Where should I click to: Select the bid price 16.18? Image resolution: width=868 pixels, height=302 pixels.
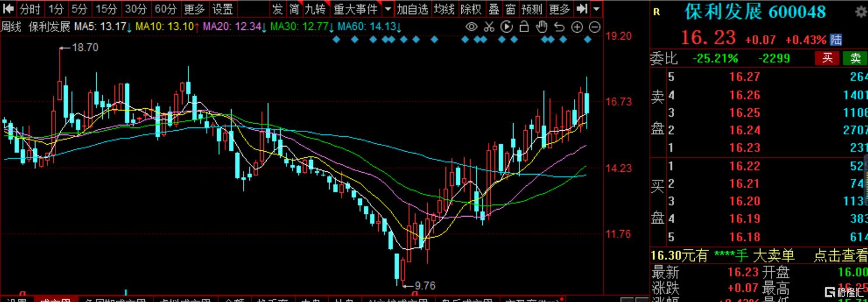(x=744, y=237)
